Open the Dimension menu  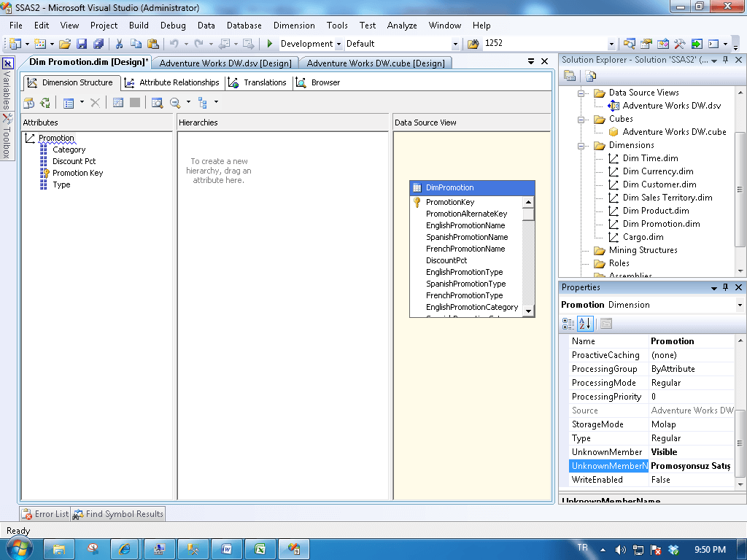pyautogui.click(x=294, y=26)
